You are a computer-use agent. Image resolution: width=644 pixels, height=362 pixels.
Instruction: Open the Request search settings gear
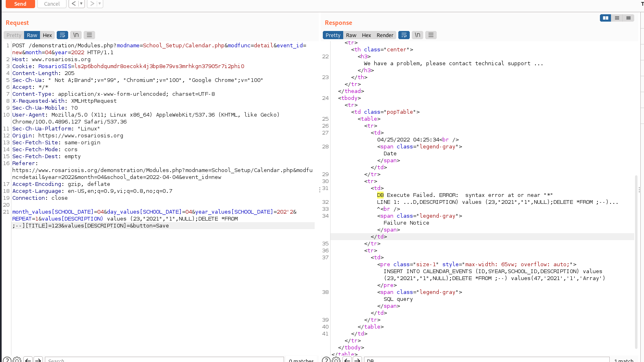17,360
